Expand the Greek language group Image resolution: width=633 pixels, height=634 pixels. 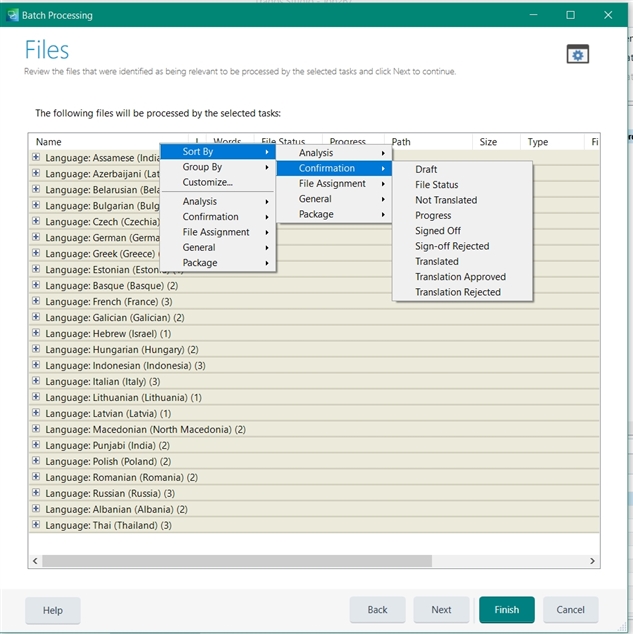pos(36,253)
